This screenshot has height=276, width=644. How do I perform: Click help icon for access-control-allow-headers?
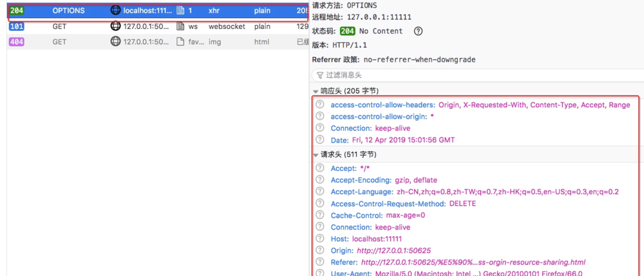(320, 104)
